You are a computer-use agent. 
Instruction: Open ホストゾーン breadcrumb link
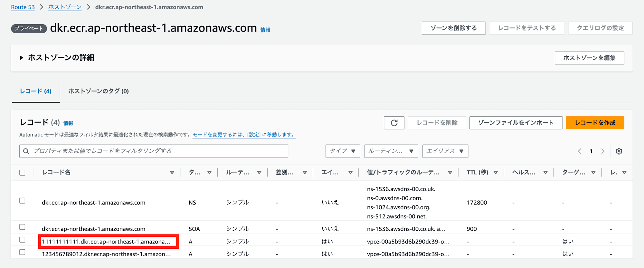[65, 7]
